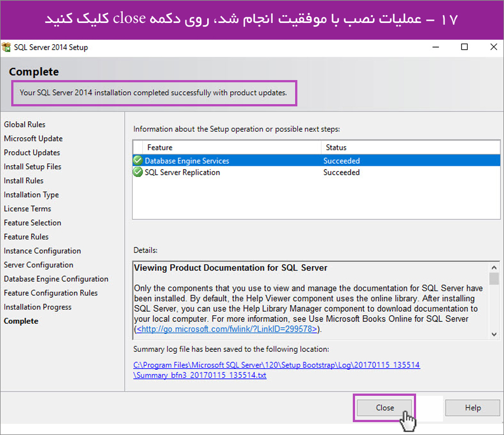The height and width of the screenshot is (435, 504).
Task: Click the Feature column header
Action: pyautogui.click(x=232, y=147)
